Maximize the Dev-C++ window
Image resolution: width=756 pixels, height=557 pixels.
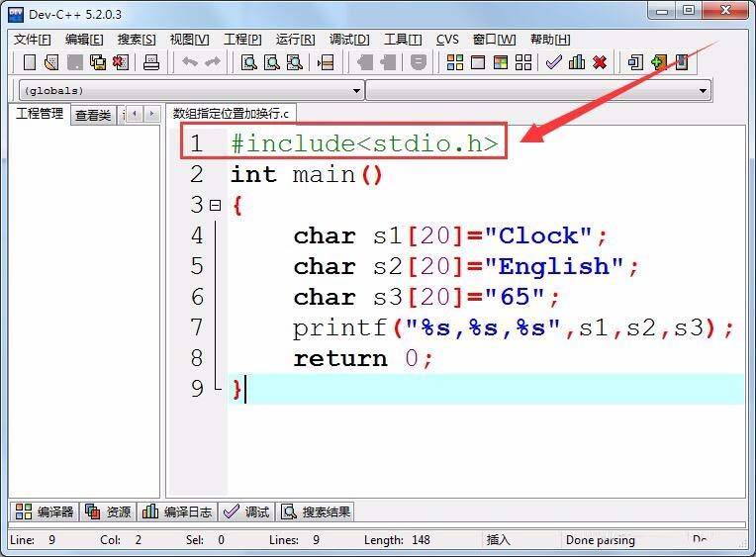pyautogui.click(x=689, y=11)
